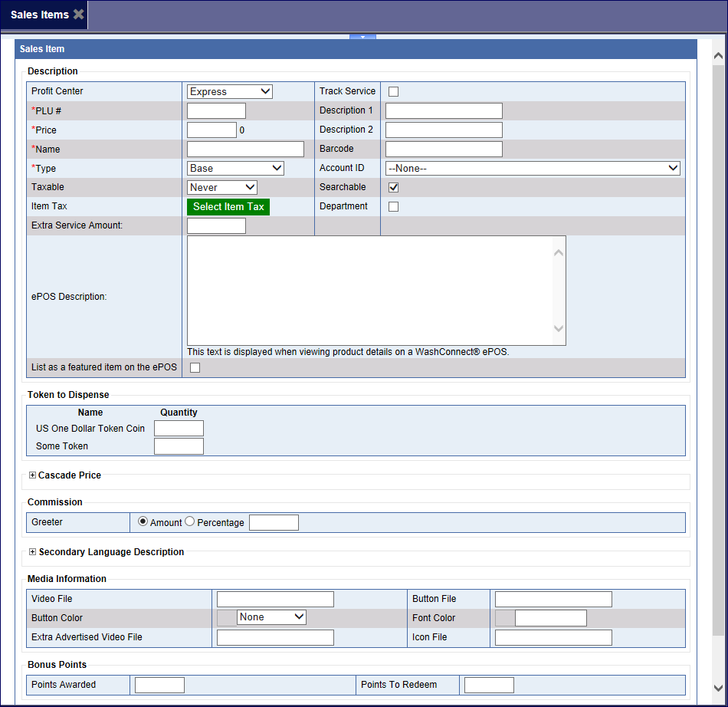Uncheck the Searchable checkbox

pyautogui.click(x=394, y=187)
